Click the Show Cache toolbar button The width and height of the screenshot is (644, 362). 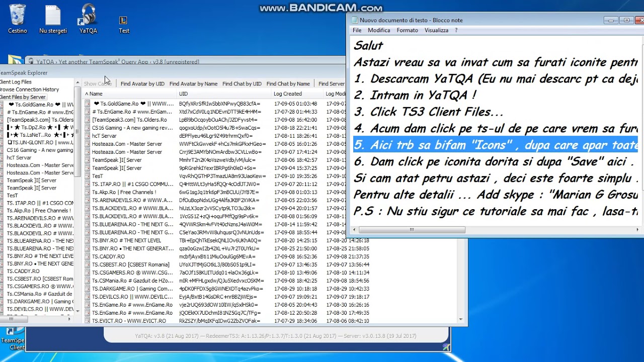(97, 83)
